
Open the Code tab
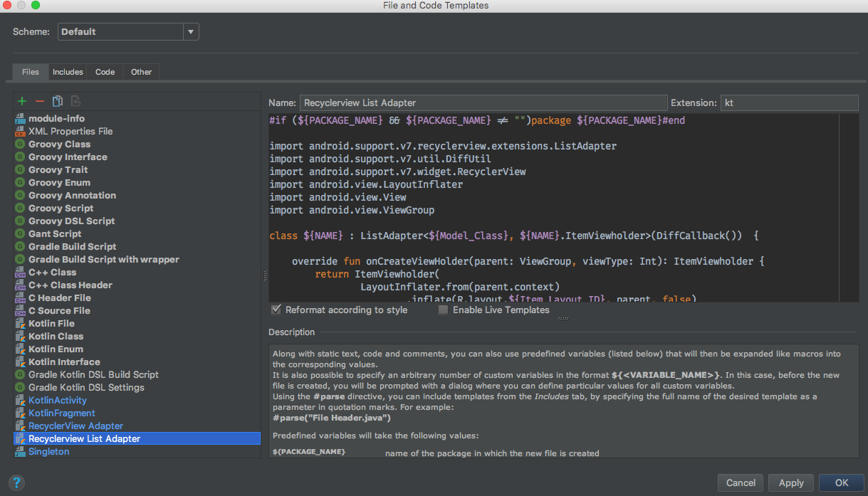[x=104, y=71]
